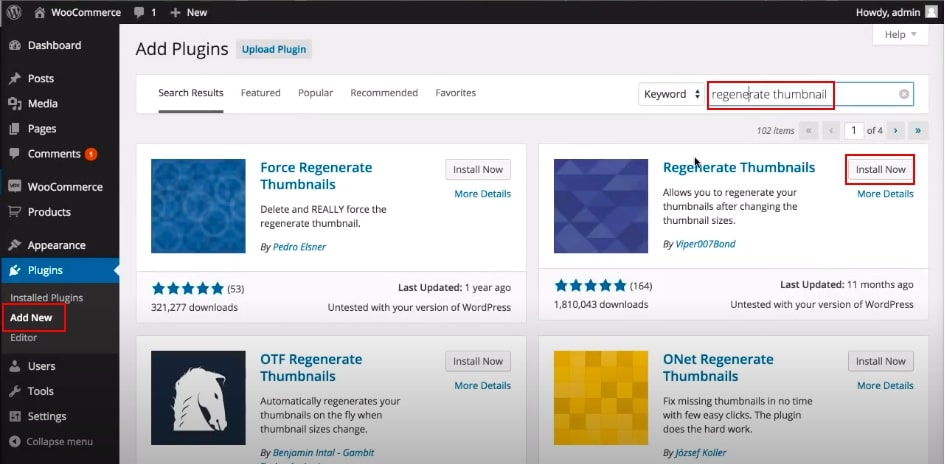Click the WooCommerce site name in the admin bar
The height and width of the screenshot is (464, 945).
click(86, 12)
